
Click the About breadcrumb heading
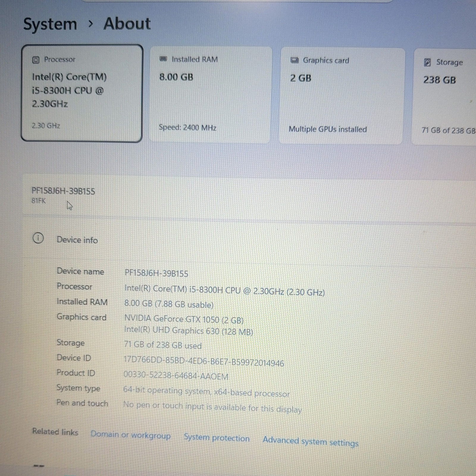(127, 24)
